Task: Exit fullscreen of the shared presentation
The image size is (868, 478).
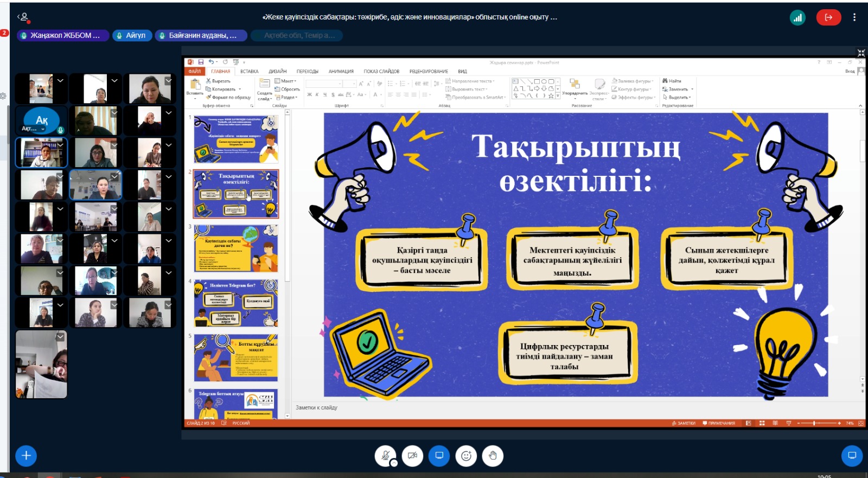Action: point(861,53)
